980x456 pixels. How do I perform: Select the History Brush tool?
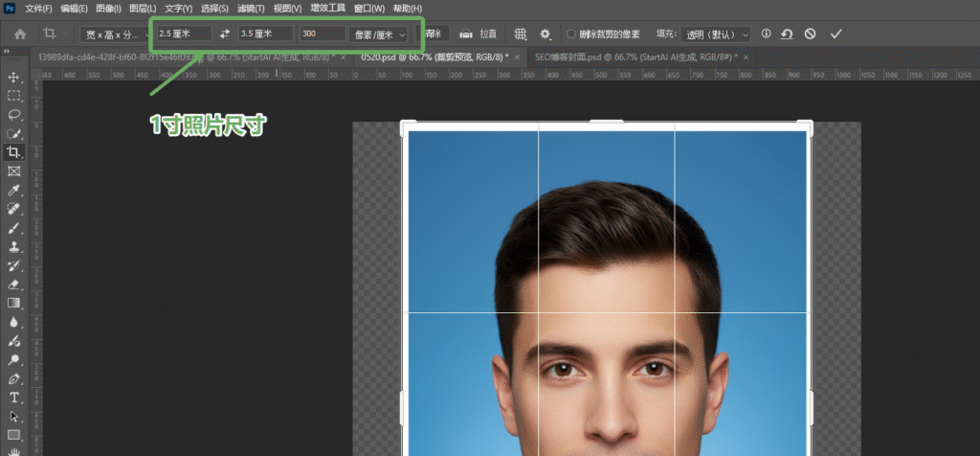(x=13, y=265)
